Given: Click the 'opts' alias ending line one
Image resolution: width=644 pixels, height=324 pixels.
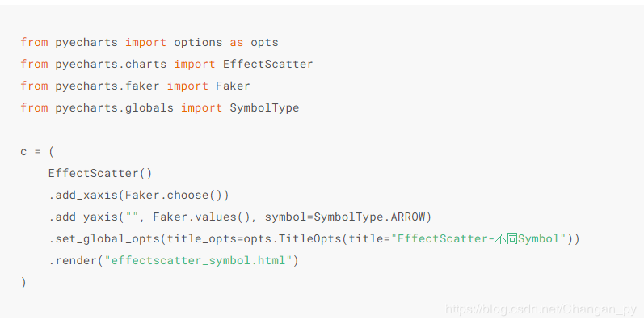Looking at the screenshot, I should 264,42.
